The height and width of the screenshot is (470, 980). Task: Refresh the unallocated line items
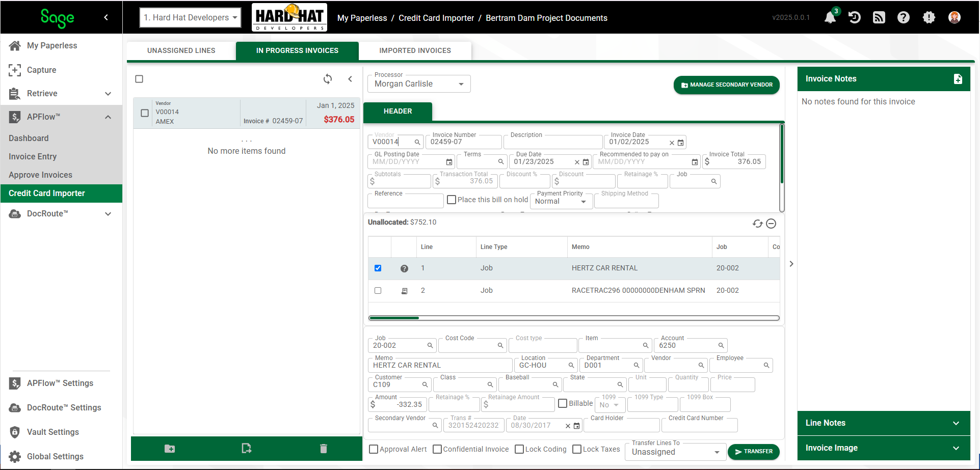click(x=758, y=224)
